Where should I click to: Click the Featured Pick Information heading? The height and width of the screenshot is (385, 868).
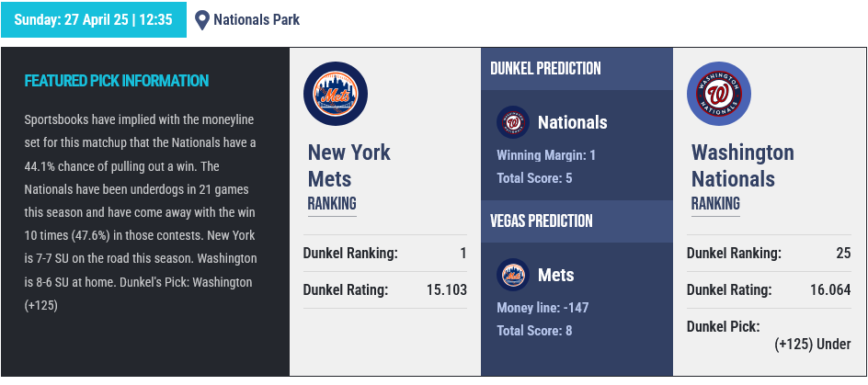pyautogui.click(x=117, y=81)
